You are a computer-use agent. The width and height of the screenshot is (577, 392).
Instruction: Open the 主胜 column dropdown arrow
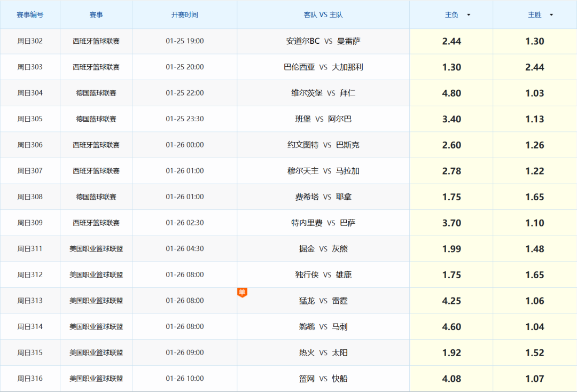(551, 15)
